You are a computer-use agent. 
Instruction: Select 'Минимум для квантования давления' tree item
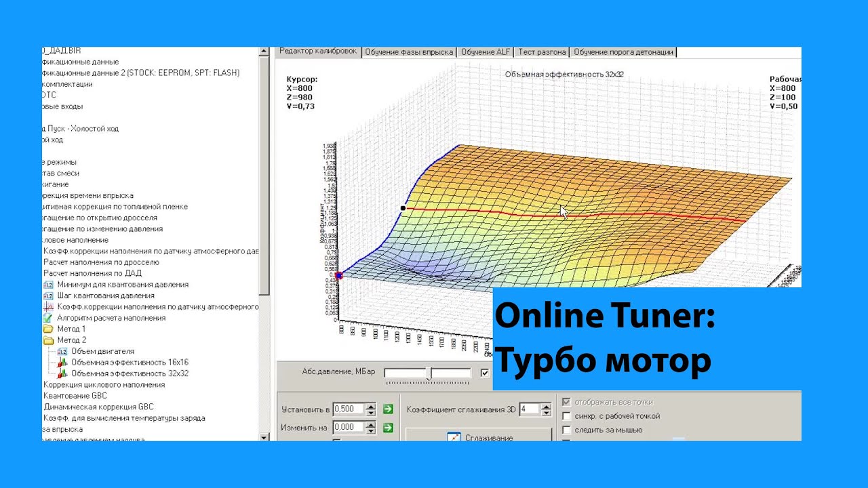(x=123, y=285)
